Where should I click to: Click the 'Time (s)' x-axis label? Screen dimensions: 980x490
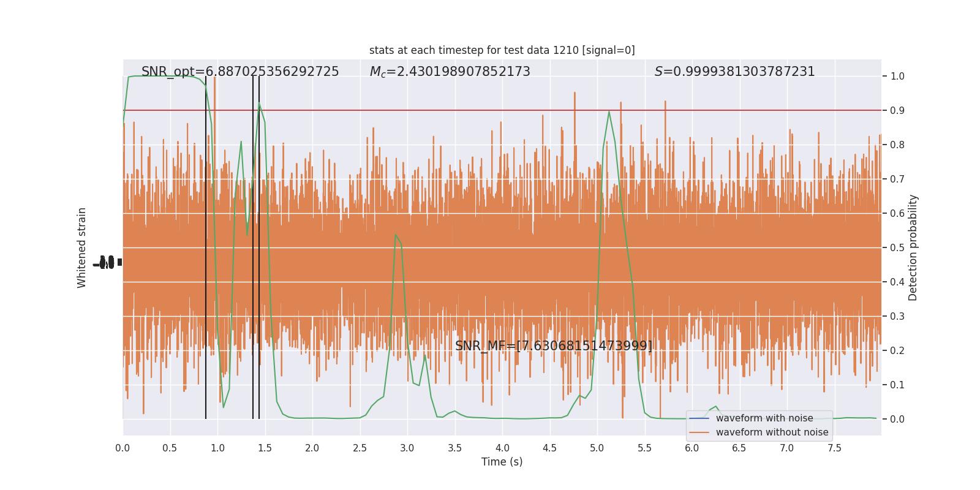click(x=502, y=462)
